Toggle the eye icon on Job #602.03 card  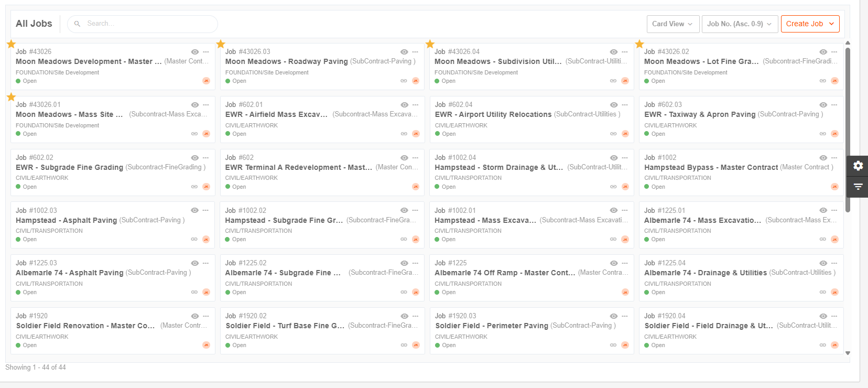[x=823, y=105]
